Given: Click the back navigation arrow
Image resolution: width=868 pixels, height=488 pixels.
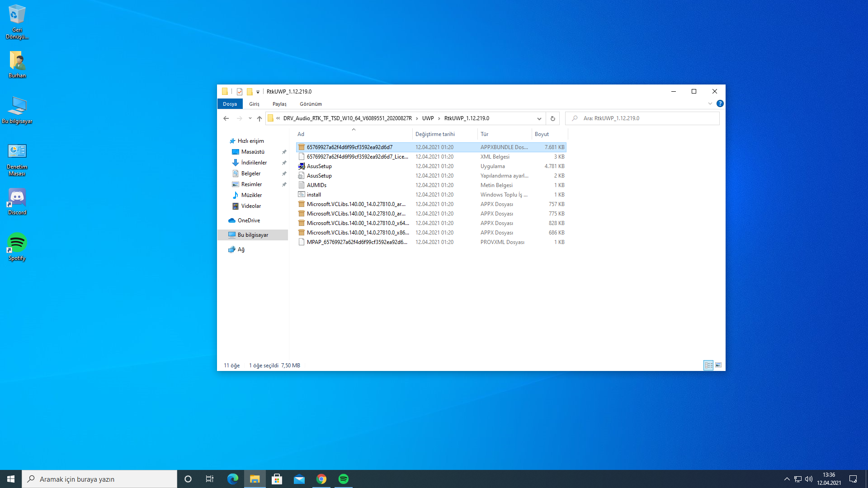Looking at the screenshot, I should click(x=226, y=118).
